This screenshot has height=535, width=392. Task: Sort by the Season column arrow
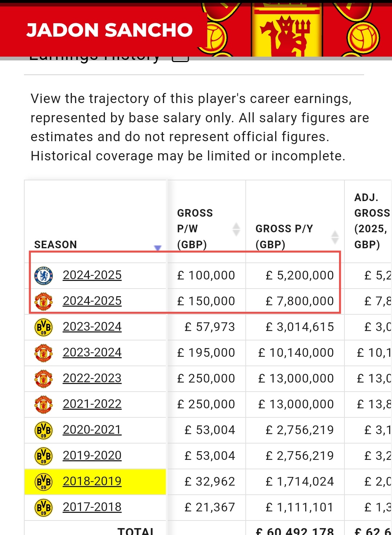158,248
